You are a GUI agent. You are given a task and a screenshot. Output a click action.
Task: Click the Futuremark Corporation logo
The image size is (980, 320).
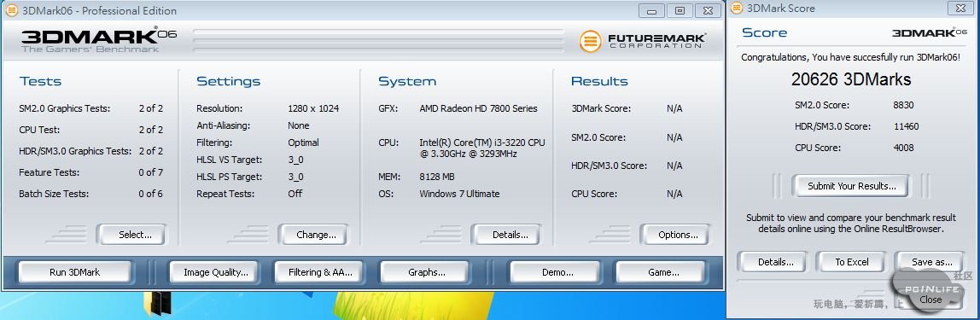(643, 41)
